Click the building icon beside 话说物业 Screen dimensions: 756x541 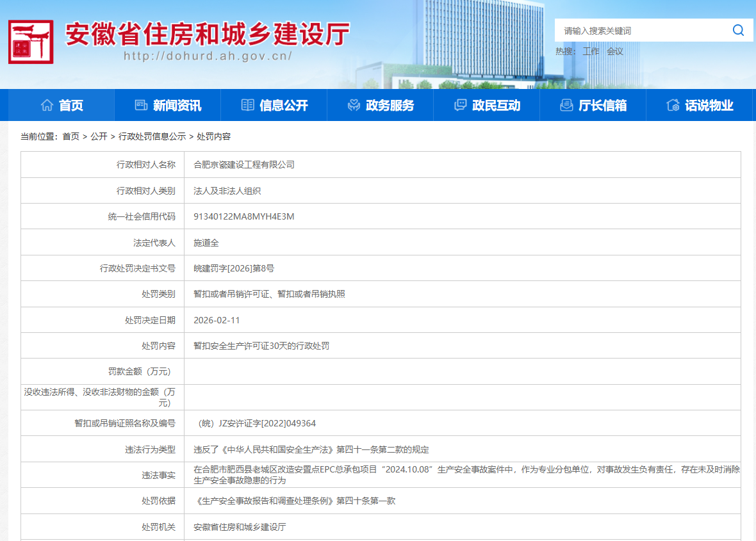pos(673,105)
